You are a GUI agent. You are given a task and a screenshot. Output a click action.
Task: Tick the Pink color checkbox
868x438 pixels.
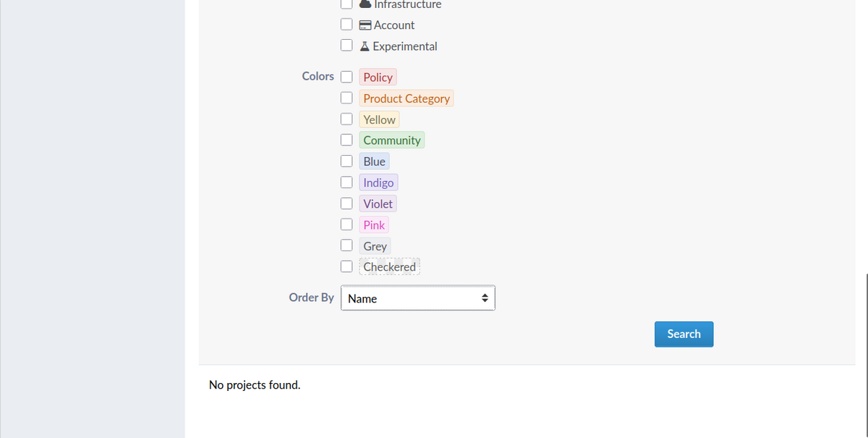click(x=347, y=224)
